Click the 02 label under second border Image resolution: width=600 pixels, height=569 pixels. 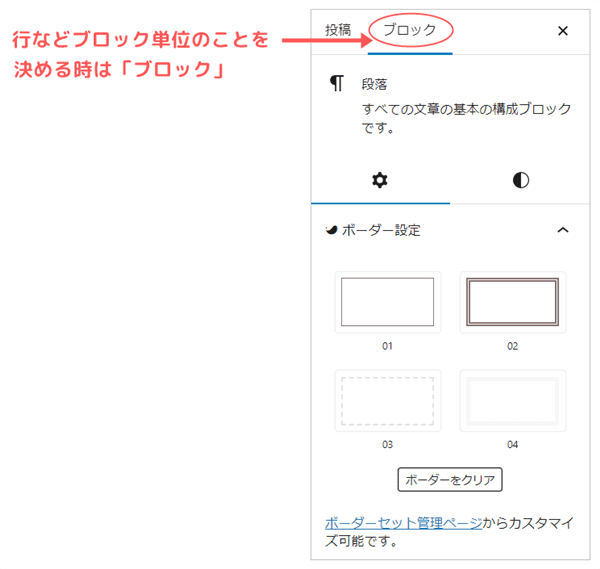tap(512, 346)
